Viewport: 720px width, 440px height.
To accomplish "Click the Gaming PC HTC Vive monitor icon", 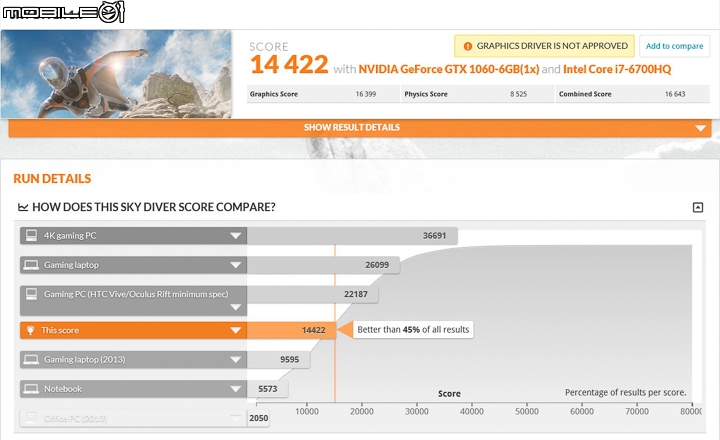I will (x=31, y=294).
